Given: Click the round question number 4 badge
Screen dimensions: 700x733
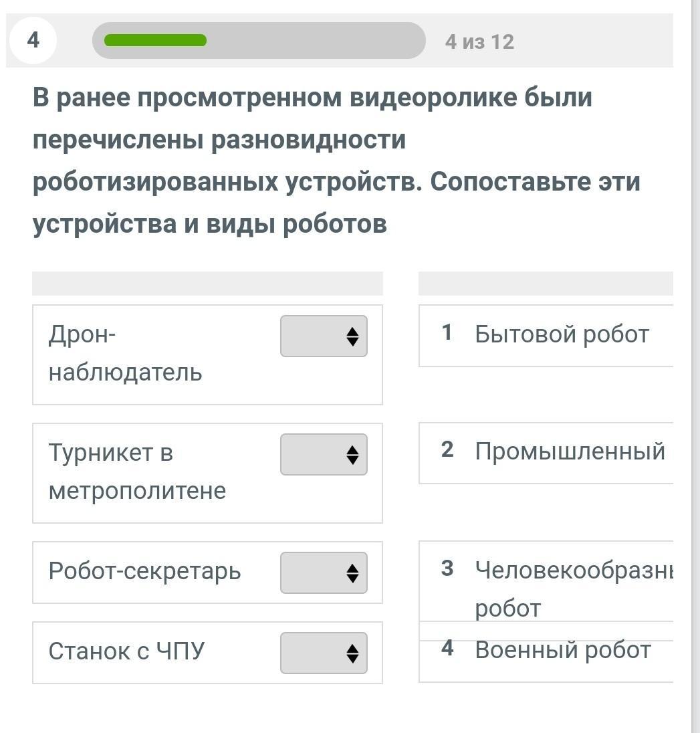Looking at the screenshot, I should click(33, 41).
